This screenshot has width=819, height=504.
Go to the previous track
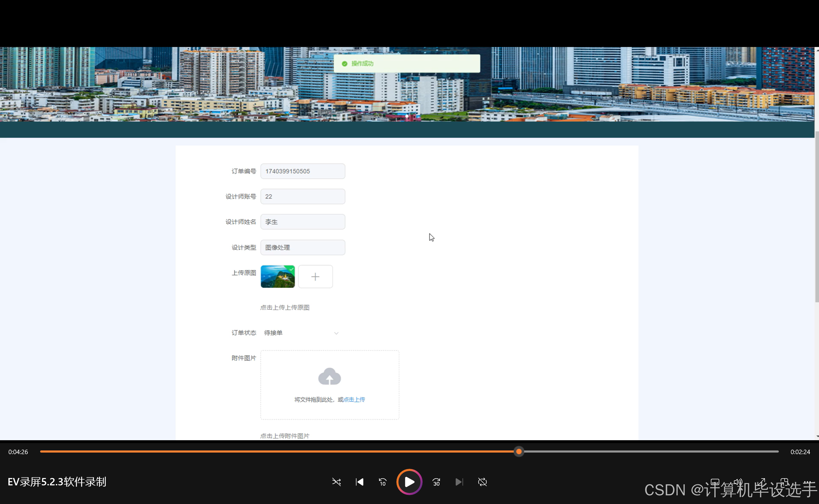(359, 482)
